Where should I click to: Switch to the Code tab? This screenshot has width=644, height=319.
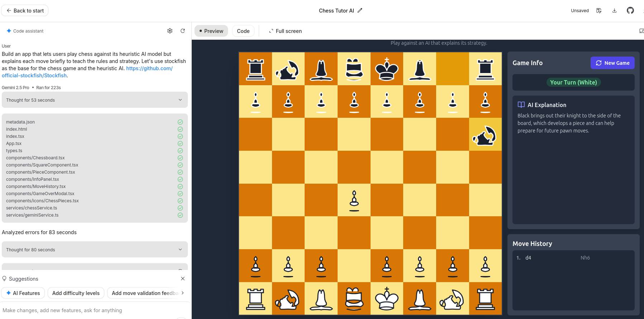pyautogui.click(x=243, y=31)
